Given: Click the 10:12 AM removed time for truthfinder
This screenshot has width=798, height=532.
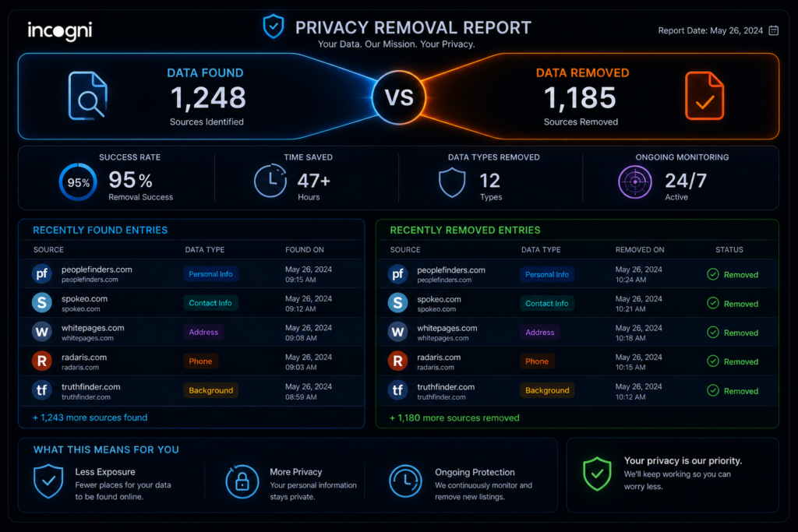Looking at the screenshot, I should (x=630, y=396).
